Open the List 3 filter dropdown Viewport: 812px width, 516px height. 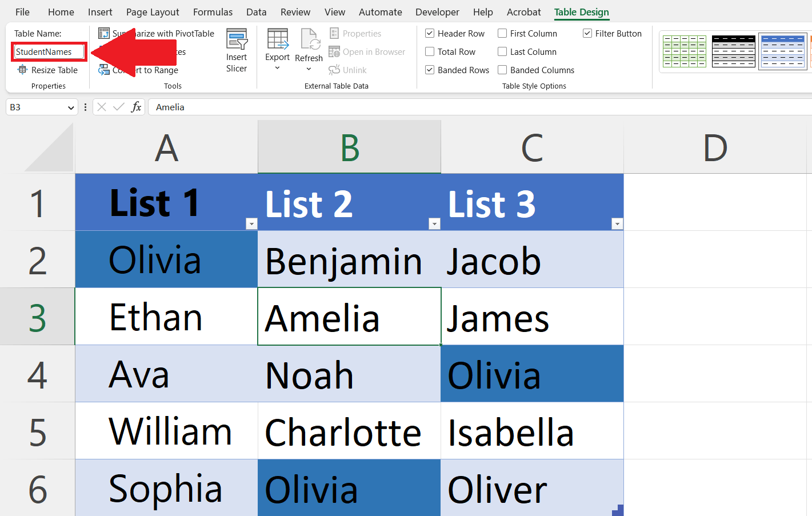[617, 223]
